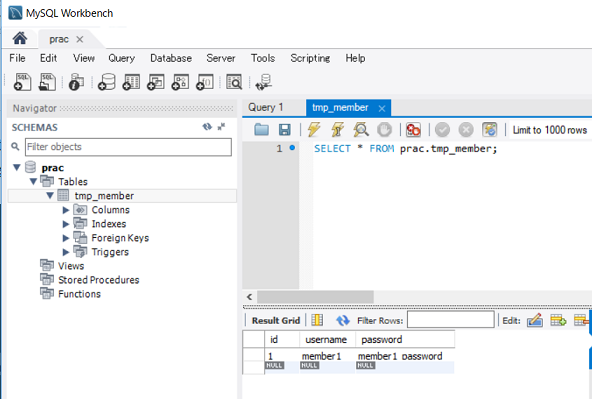Click the editor horizontal scrollbar thumb
This screenshot has width=592, height=399.
pyautogui.click(x=315, y=297)
